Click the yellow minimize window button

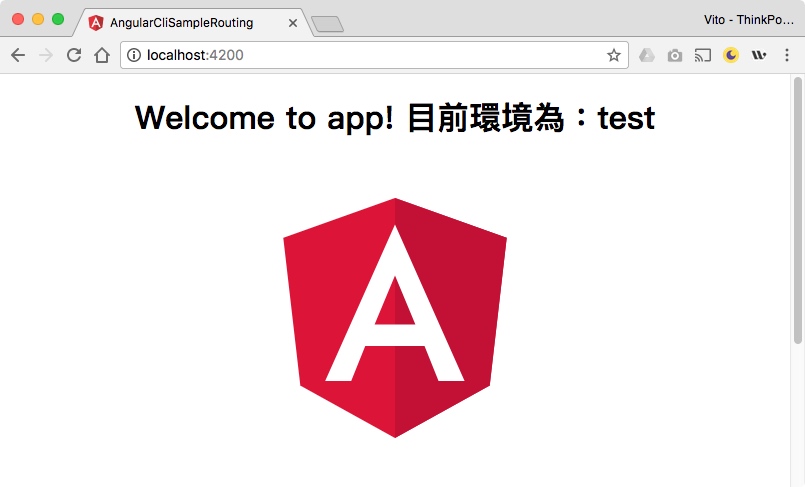[38, 19]
